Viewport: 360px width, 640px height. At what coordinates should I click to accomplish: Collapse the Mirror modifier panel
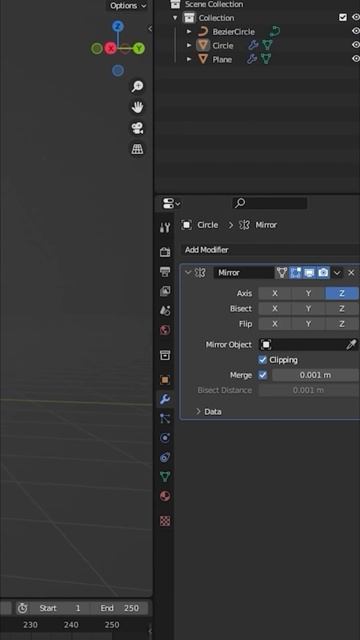[188, 273]
